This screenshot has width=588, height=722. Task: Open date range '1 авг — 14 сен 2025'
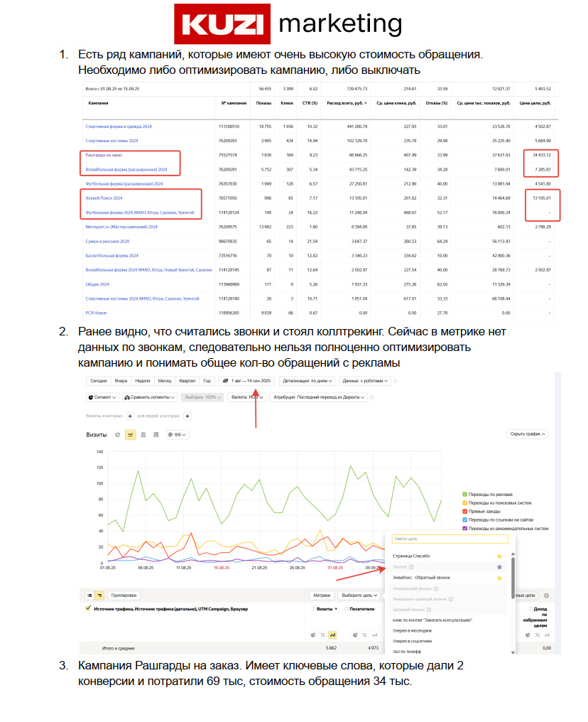click(247, 381)
